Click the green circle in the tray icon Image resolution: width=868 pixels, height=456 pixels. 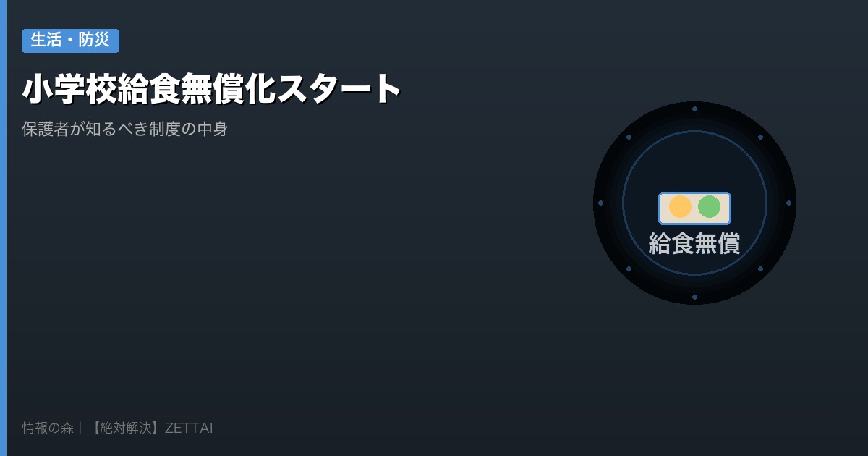point(709,206)
